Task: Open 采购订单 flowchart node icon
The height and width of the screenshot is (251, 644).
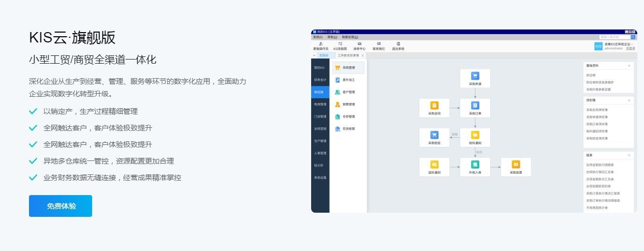Action: pos(475,105)
